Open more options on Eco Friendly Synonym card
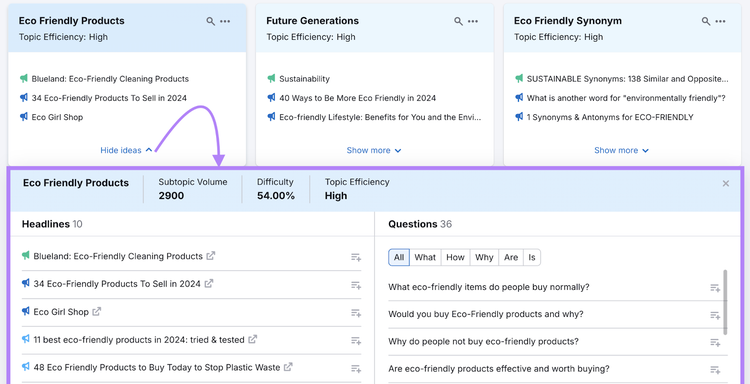The image size is (750, 384). click(720, 22)
